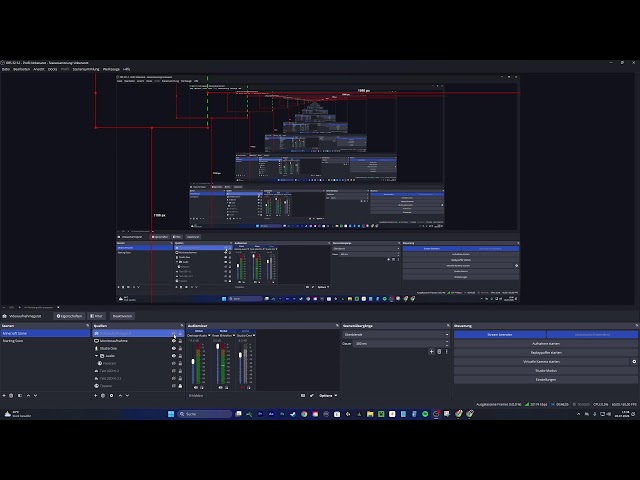Toggle visibility of the Studio One source
This screenshot has width=640, height=480.
[x=174, y=349]
